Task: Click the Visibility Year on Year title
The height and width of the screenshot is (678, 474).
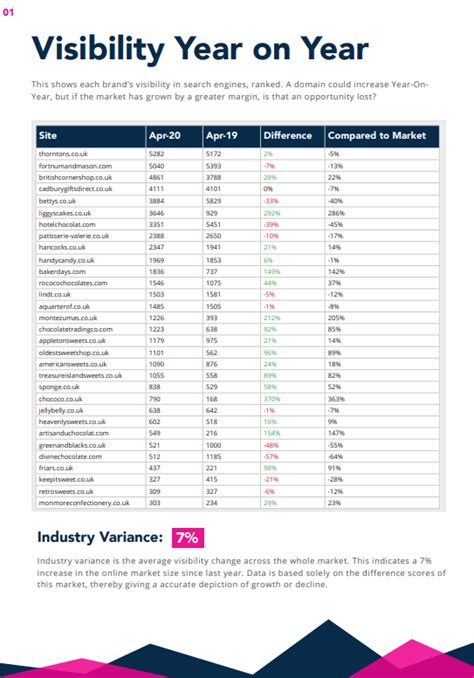Action: coord(200,49)
